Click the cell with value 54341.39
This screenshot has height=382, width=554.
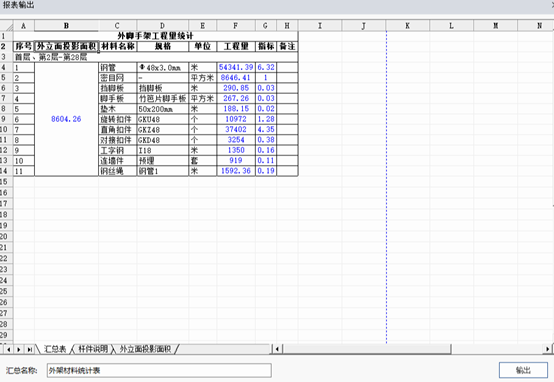click(236, 67)
